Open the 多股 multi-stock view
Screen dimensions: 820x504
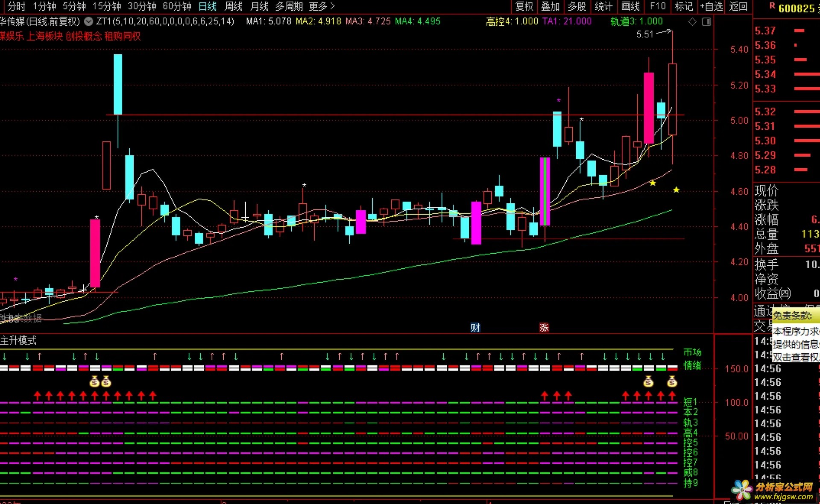pyautogui.click(x=577, y=6)
